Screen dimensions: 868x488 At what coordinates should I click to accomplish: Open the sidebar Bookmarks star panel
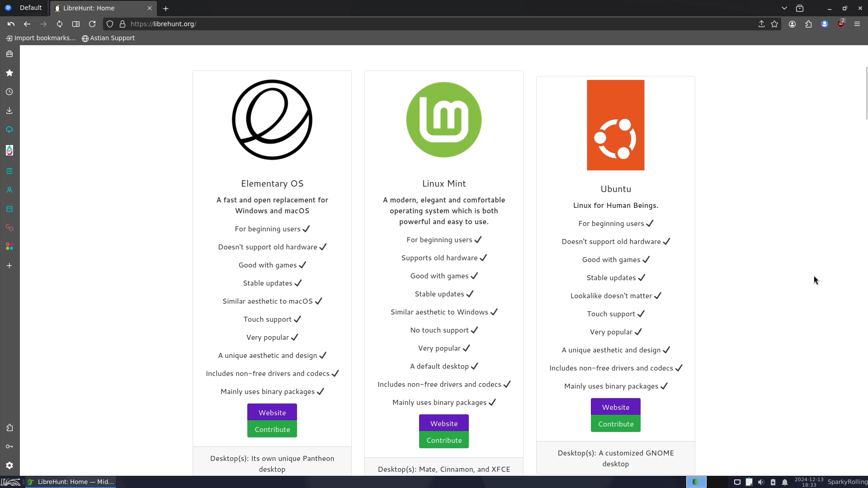(9, 73)
